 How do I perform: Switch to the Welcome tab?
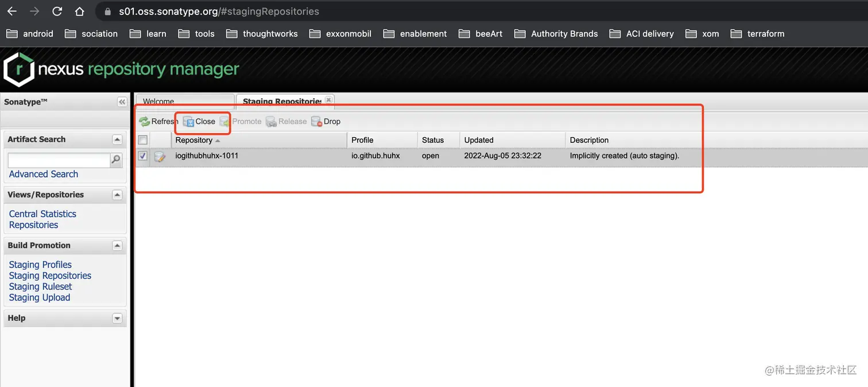(184, 101)
